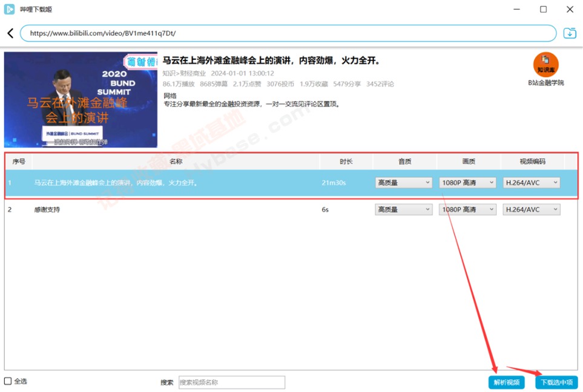Screen dimensions: 583x392
Task: Click the 21m30s duration cell
Action: [334, 183]
